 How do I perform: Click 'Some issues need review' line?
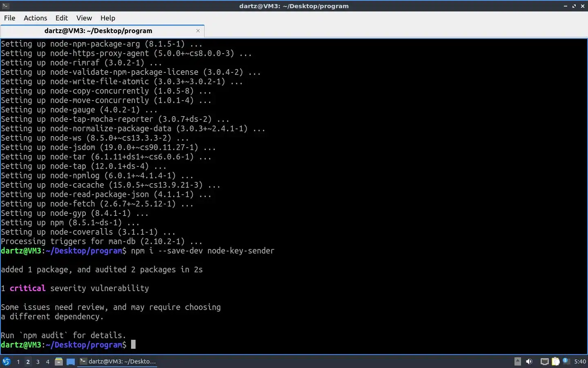111,307
